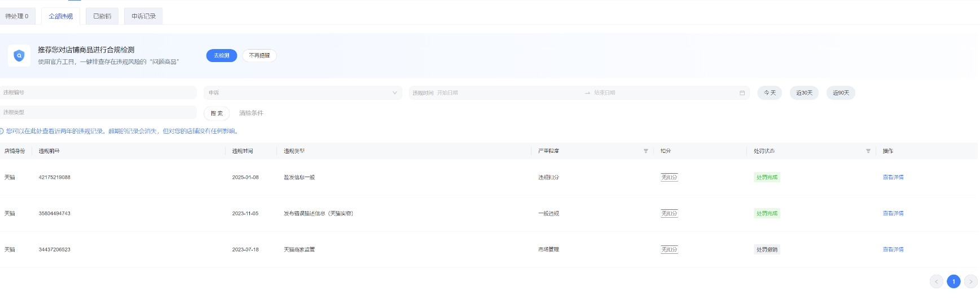The width and height of the screenshot is (980, 308).
Task: Click into the 违规编号 input field
Action: pos(98,93)
